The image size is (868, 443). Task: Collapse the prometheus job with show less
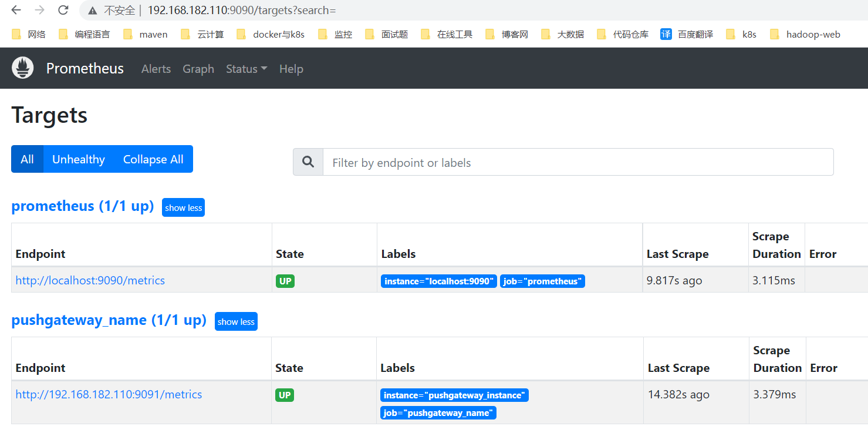click(x=183, y=207)
